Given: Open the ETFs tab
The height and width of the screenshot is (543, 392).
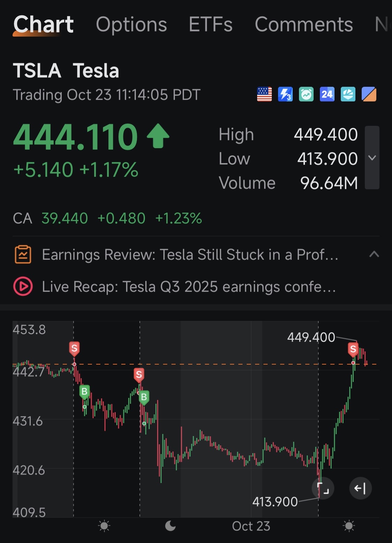Looking at the screenshot, I should coord(211,25).
